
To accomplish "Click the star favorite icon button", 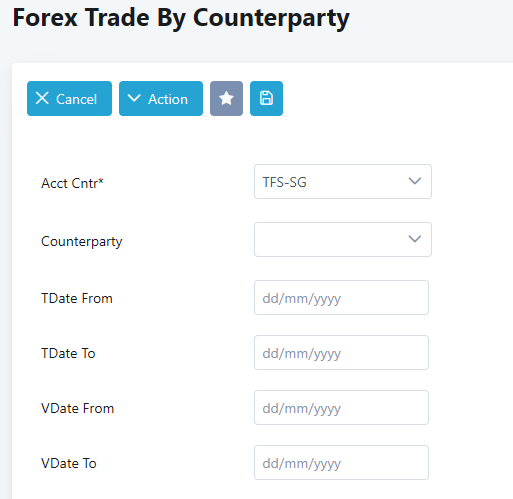I will 226,98.
